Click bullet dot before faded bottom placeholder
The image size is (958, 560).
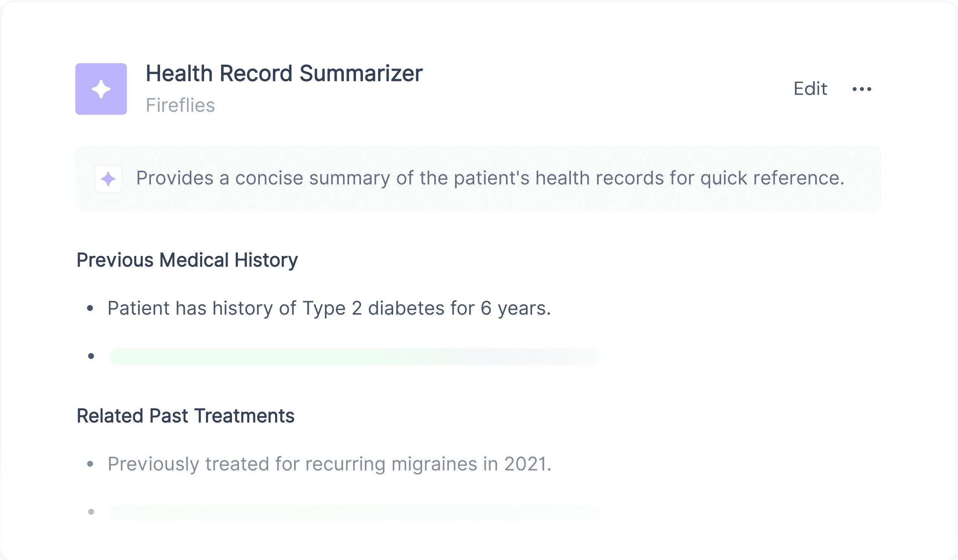point(91,512)
